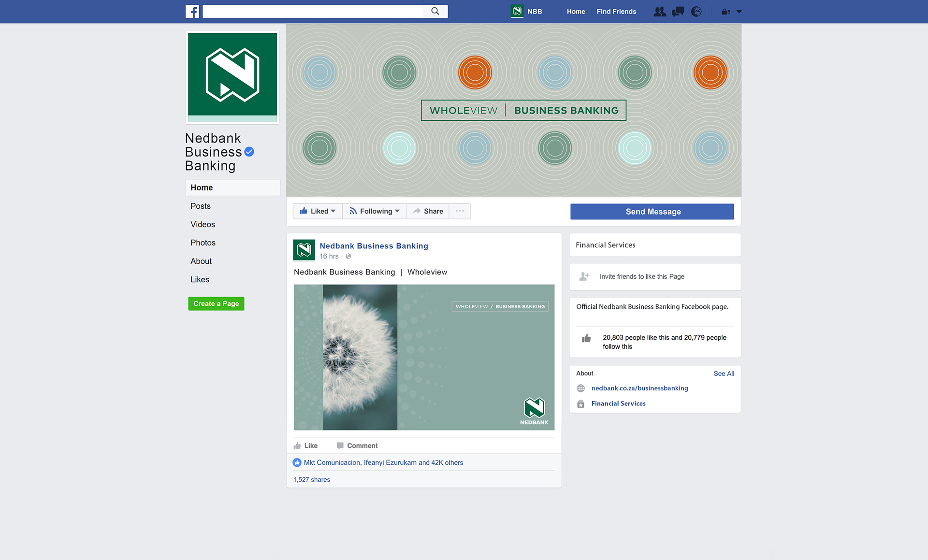Open the Likes section in sidebar
Viewport: 928px width, 560px height.
coord(200,279)
